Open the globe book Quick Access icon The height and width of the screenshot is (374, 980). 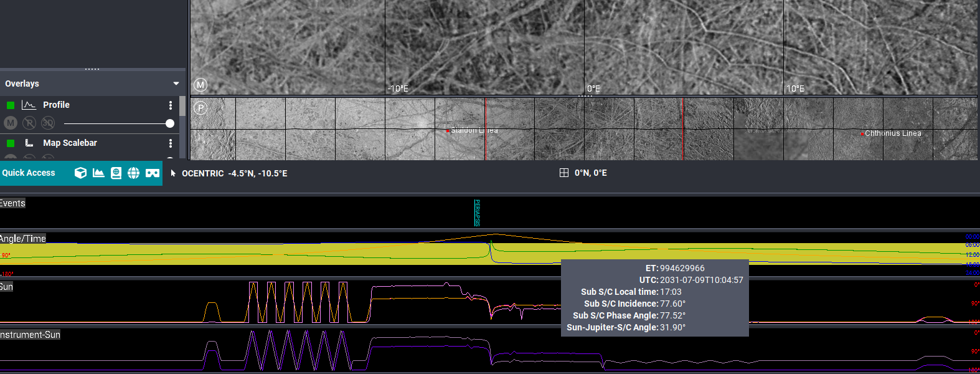click(116, 173)
